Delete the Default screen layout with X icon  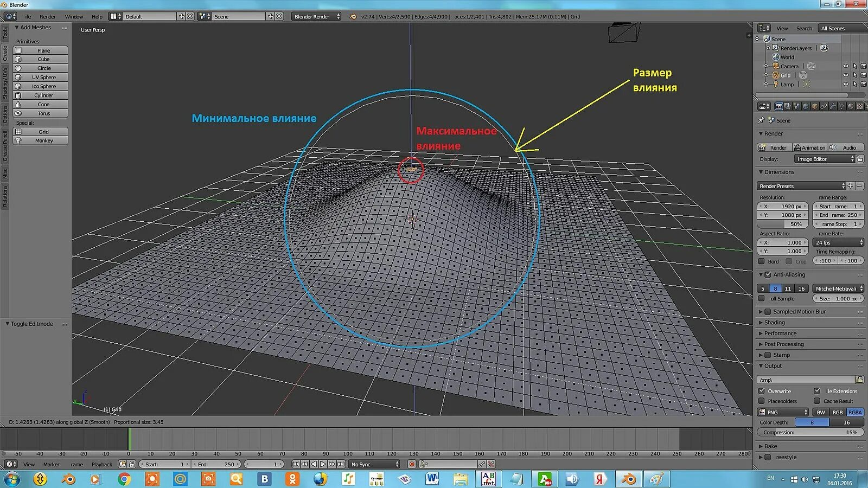pyautogui.click(x=190, y=16)
